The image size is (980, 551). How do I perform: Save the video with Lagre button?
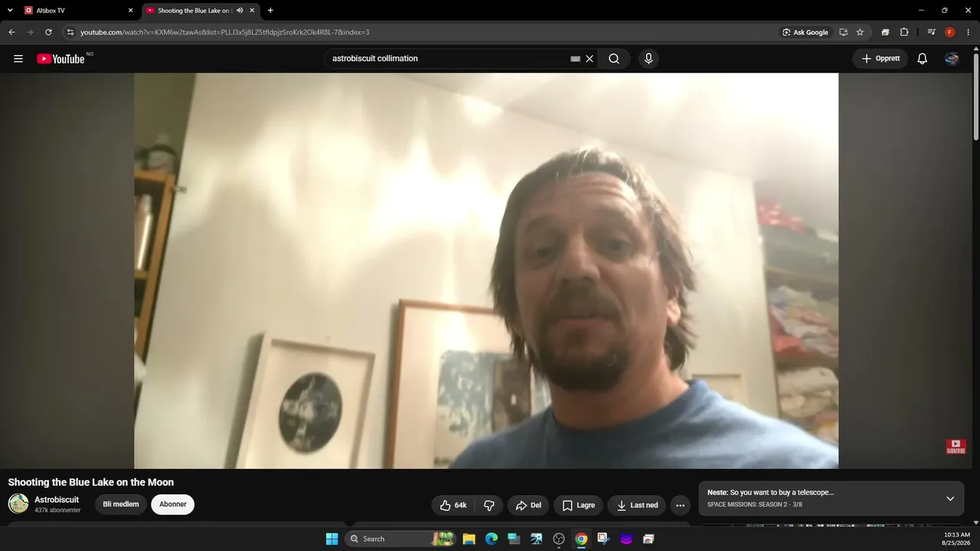578,505
